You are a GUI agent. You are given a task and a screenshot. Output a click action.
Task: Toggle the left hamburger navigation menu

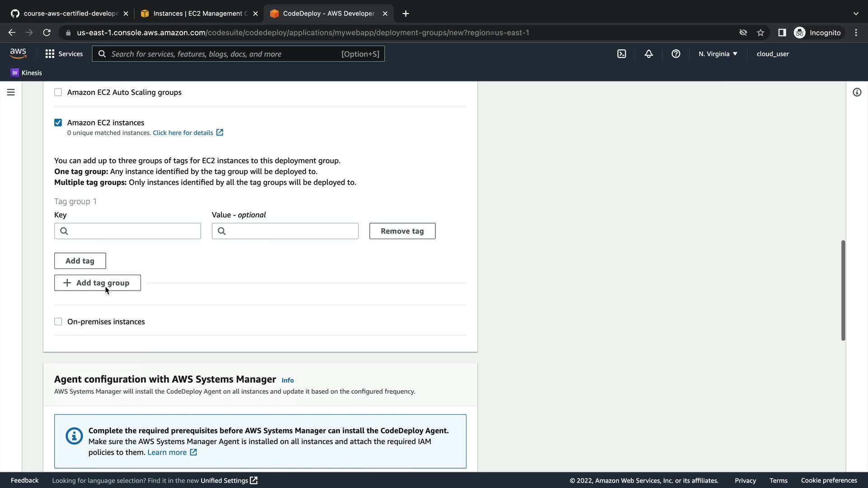(x=11, y=92)
